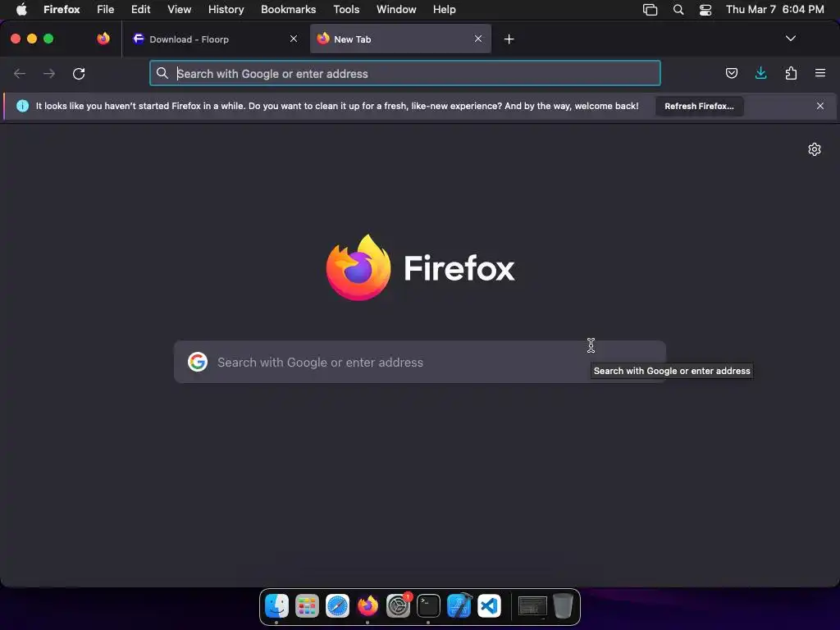This screenshot has width=840, height=630.
Task: Open the Apple menu
Action: 21,10
